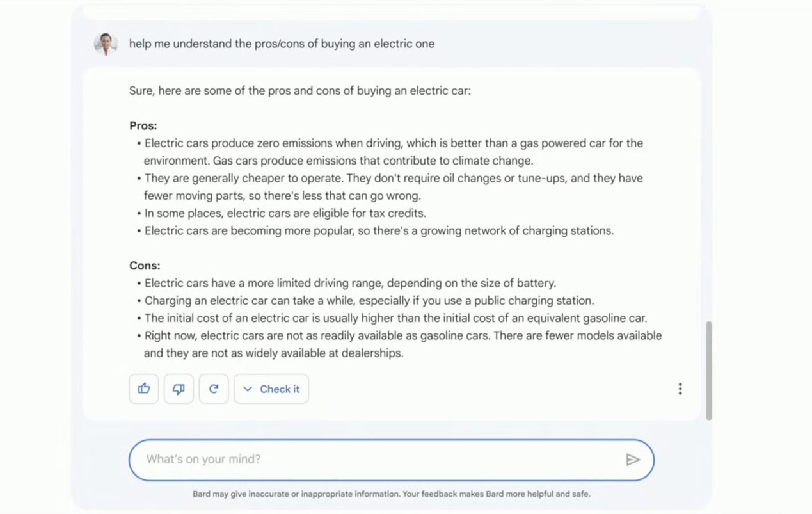Open the three-dot more options menu

[x=680, y=389]
